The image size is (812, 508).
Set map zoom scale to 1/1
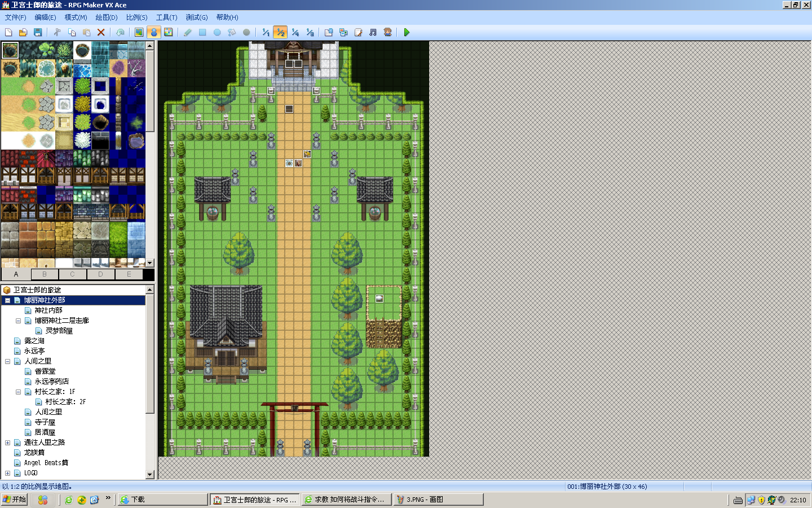[266, 32]
